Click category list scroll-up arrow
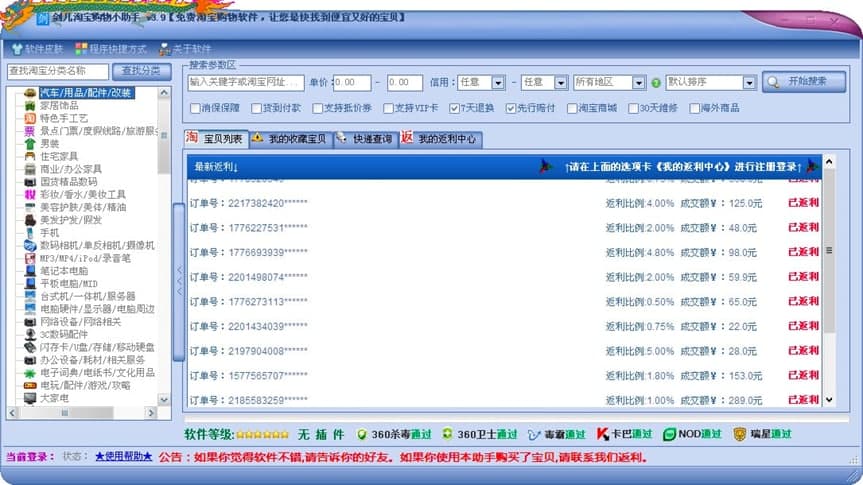The image size is (863, 485). click(164, 93)
